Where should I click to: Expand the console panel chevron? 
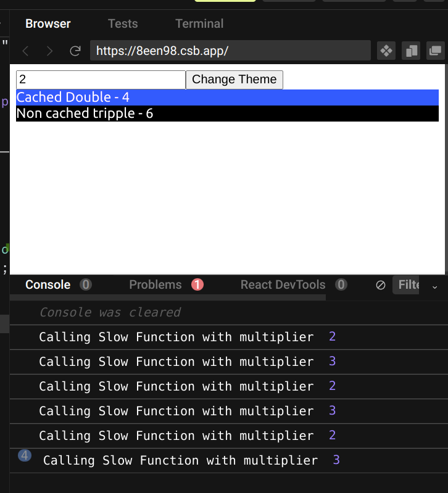(435, 287)
